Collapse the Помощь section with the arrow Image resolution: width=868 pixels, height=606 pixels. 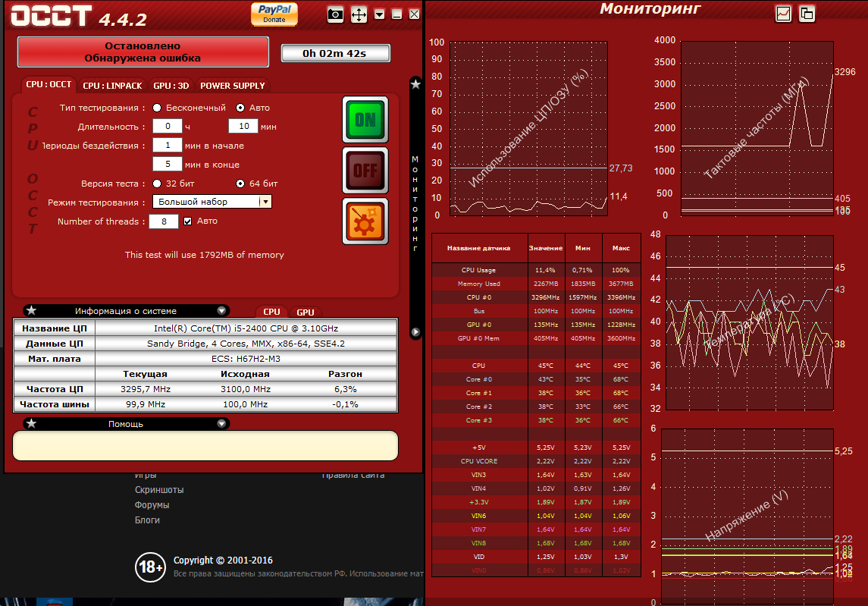pyautogui.click(x=221, y=424)
